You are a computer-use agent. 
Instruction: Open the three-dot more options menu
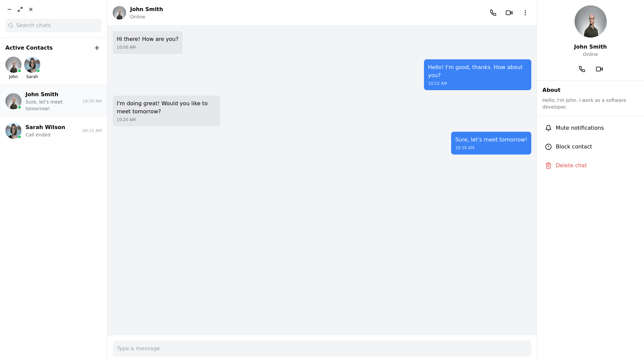pos(525,13)
